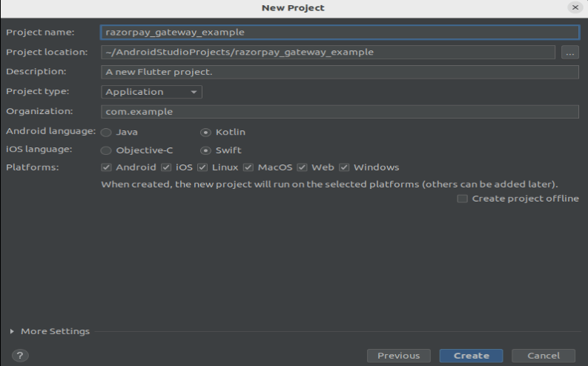Click the help question mark icon

click(x=20, y=356)
